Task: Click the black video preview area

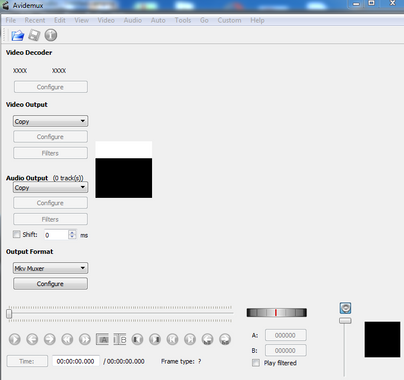Action: coord(124,178)
